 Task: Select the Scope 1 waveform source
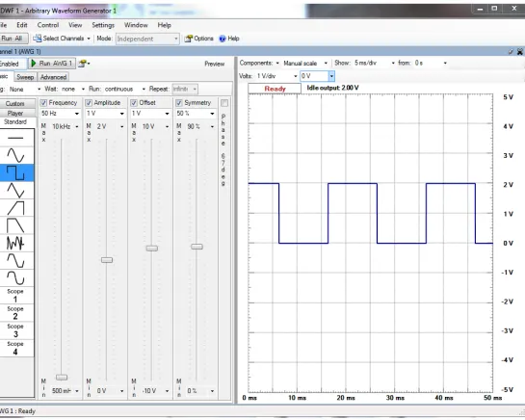pyautogui.click(x=15, y=296)
